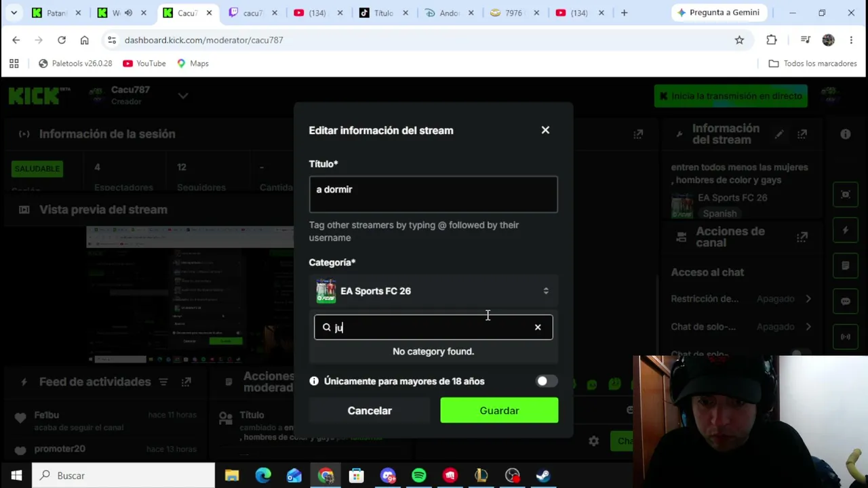
Task: Close the active Cacu7 dashboard tab
Action: [209, 13]
